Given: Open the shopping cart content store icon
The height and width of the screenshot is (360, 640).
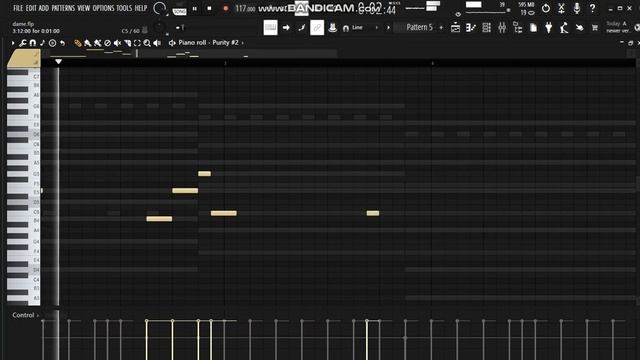Looking at the screenshot, I should click(595, 27).
